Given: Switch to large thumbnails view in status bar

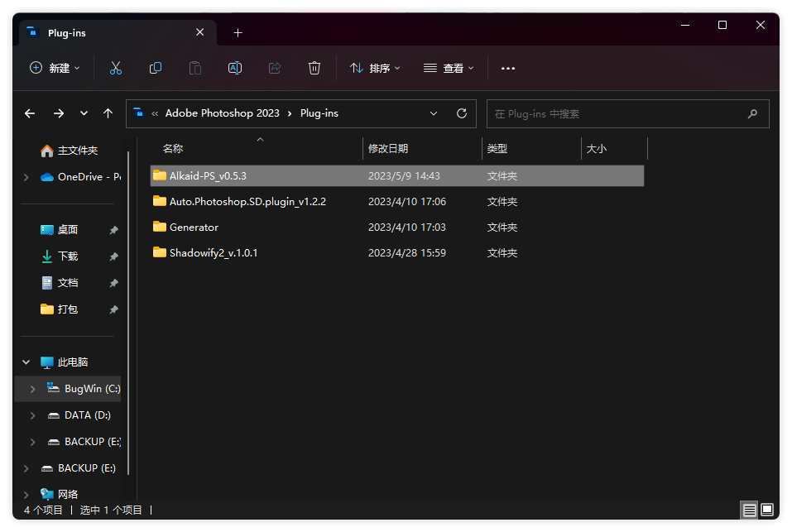Looking at the screenshot, I should pyautogui.click(x=767, y=510).
